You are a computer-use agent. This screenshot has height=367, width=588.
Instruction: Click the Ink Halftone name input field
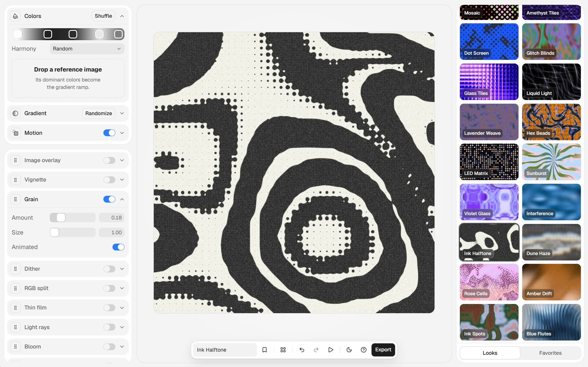225,350
